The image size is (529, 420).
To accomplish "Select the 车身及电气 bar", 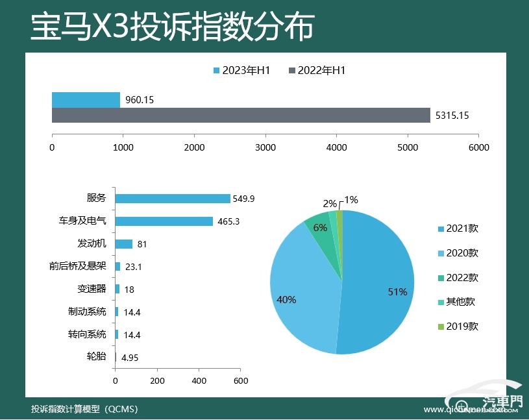I will coord(164,221).
